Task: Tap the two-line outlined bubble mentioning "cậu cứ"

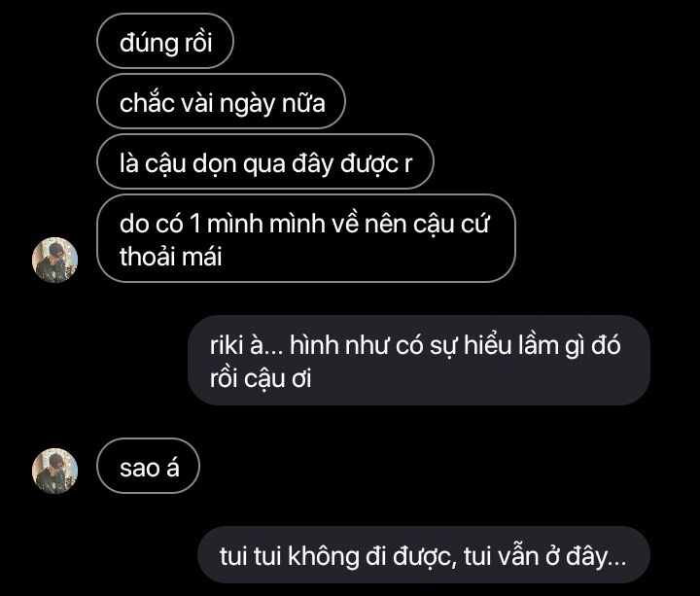Action: tap(306, 238)
